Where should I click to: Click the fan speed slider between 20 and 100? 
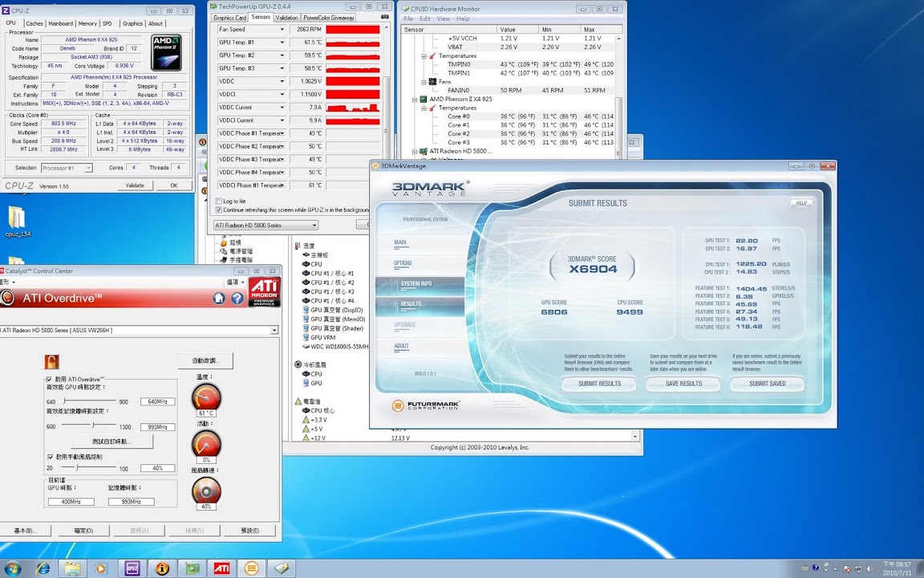coord(90,468)
